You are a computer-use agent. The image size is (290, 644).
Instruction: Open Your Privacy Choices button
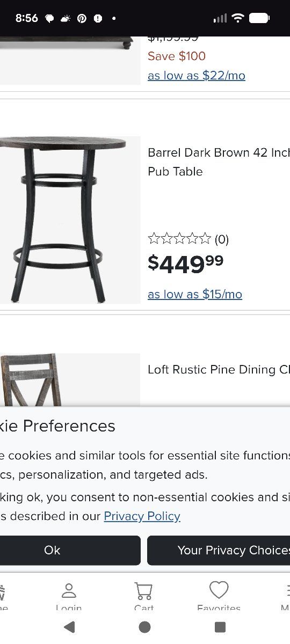[x=219, y=550]
